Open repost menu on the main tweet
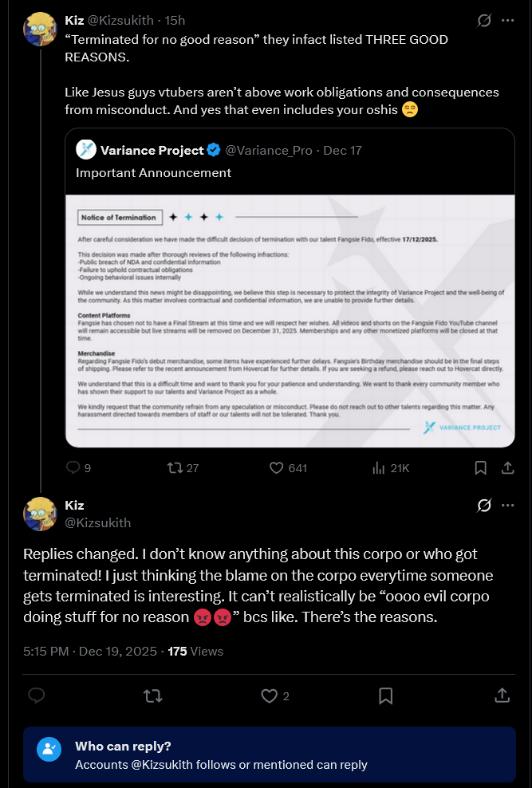This screenshot has width=532, height=788. click(152, 695)
